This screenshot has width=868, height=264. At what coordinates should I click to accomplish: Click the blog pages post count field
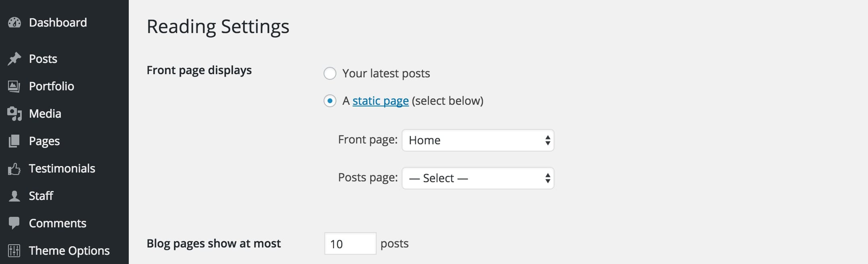click(350, 243)
